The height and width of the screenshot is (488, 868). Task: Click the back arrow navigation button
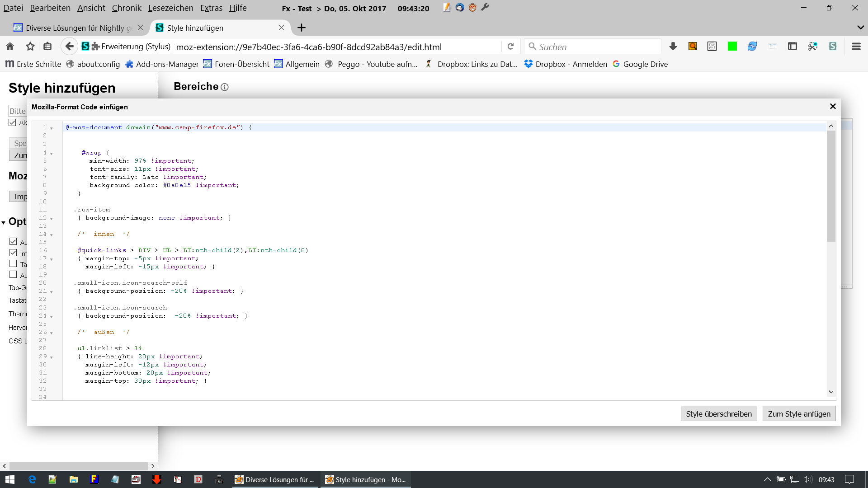click(x=69, y=47)
